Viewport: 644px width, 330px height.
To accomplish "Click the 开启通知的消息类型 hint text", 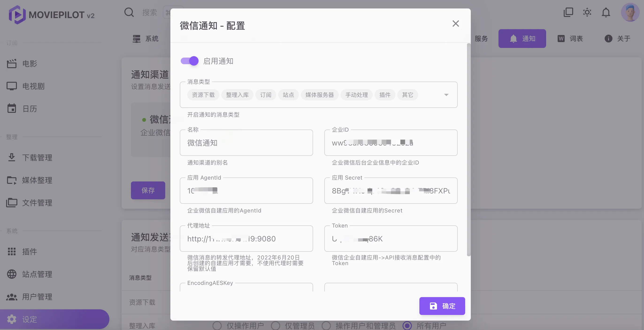I will coord(213,115).
